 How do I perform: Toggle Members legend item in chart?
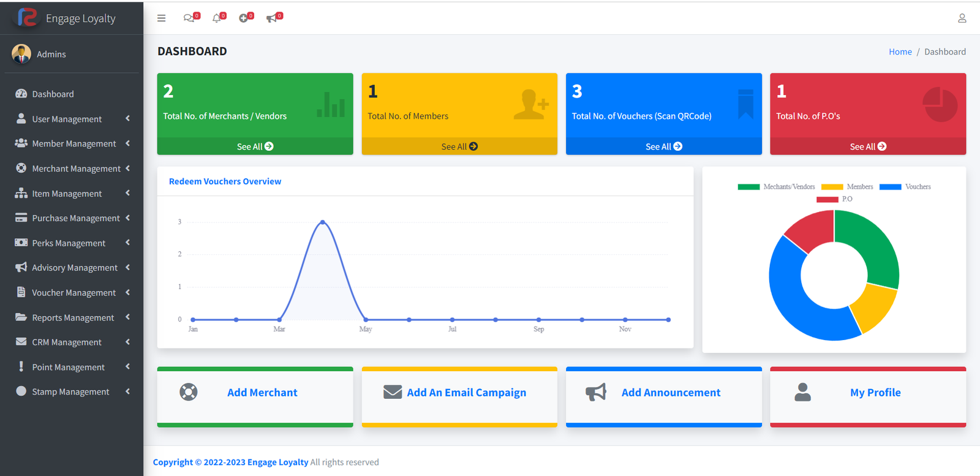click(847, 187)
